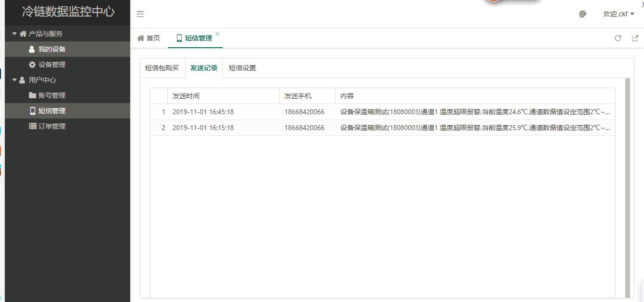Collapse the sidebar with the menu fold icon

(140, 14)
